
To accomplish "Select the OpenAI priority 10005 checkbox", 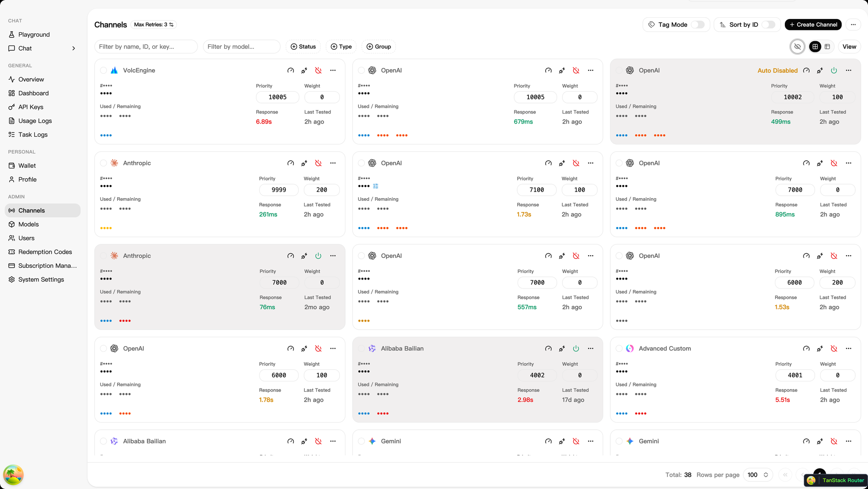I will [361, 71].
